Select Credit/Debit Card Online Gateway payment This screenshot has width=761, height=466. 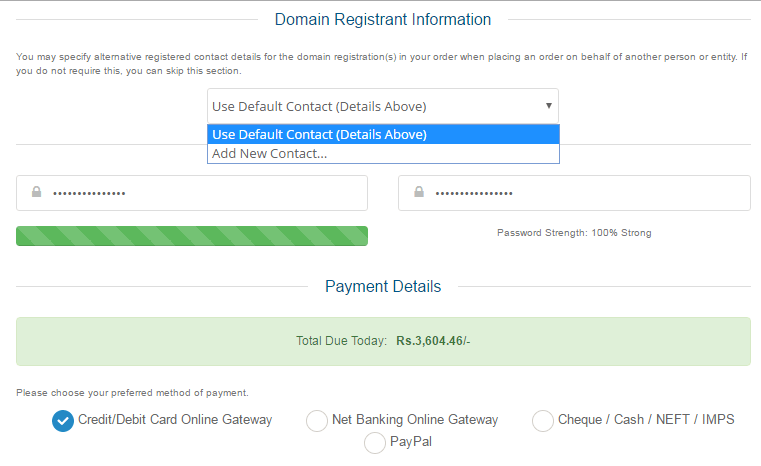click(63, 421)
